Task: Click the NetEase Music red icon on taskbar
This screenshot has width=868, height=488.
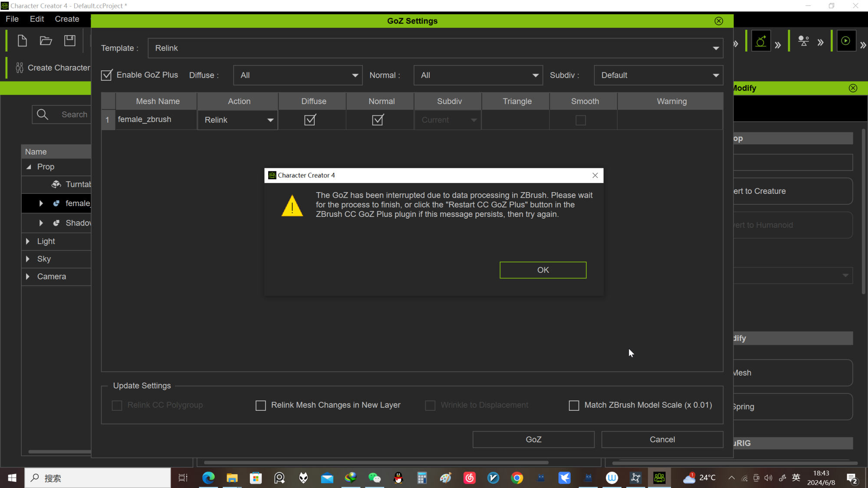Action: pyautogui.click(x=470, y=478)
